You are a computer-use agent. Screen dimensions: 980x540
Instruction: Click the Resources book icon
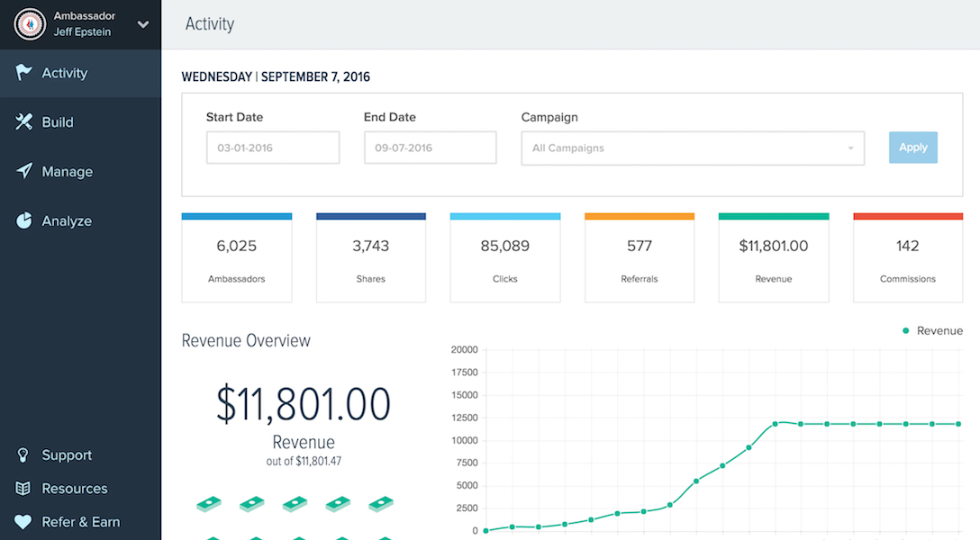point(24,489)
